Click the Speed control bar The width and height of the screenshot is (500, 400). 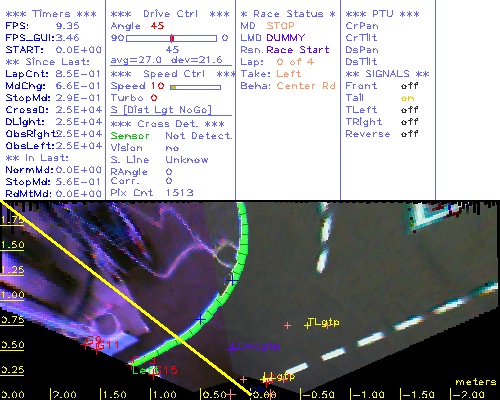pos(195,87)
